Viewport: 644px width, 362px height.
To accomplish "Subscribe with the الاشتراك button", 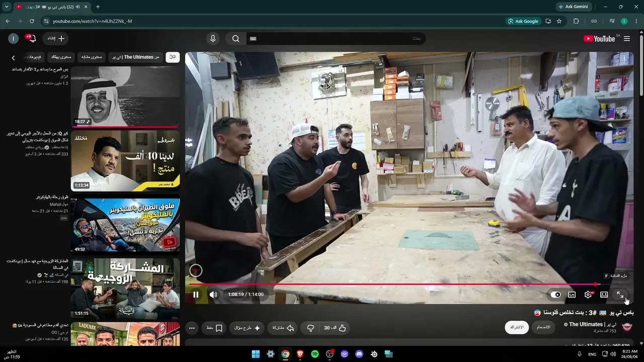I will pos(517,327).
